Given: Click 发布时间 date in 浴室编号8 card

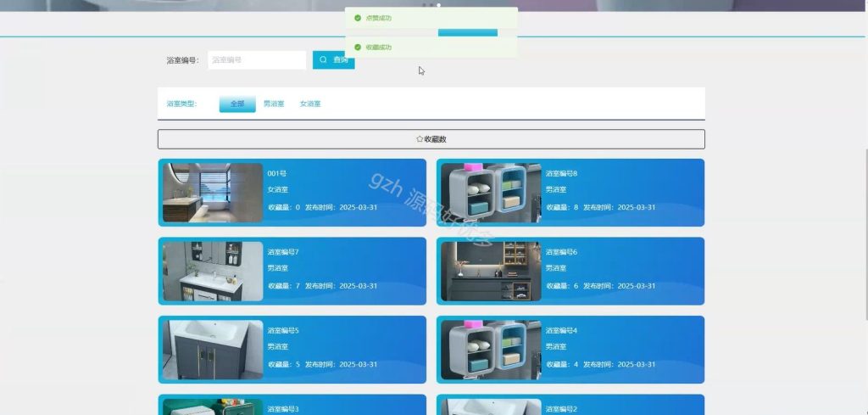Looking at the screenshot, I should coord(620,207).
